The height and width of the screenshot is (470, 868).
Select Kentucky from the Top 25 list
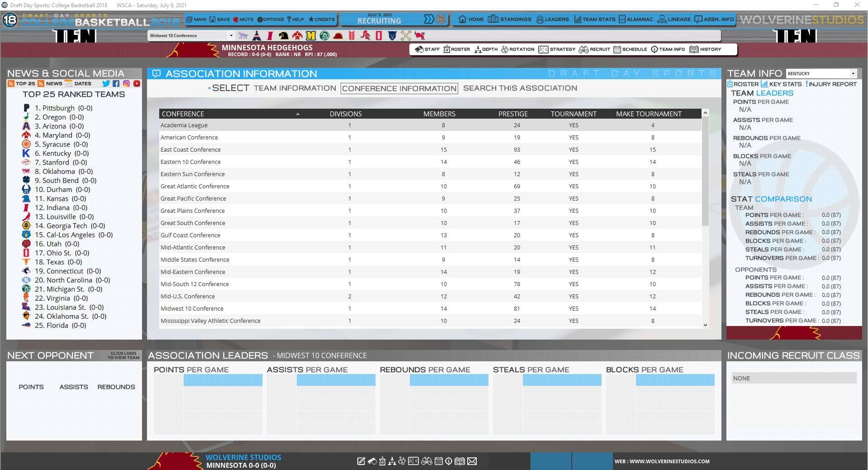click(62, 153)
